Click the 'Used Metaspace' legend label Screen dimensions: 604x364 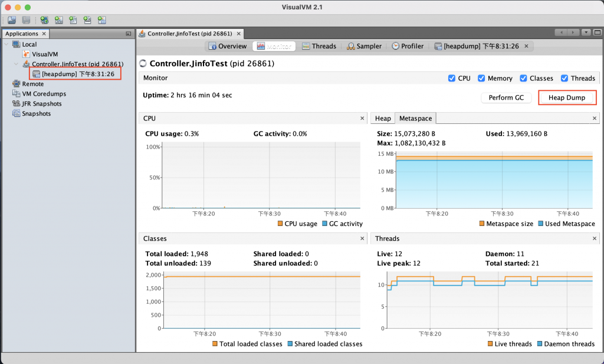tap(570, 224)
